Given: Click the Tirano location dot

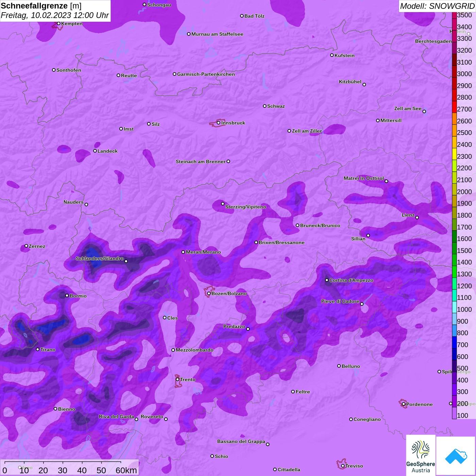Looking at the screenshot, I should [38, 350].
